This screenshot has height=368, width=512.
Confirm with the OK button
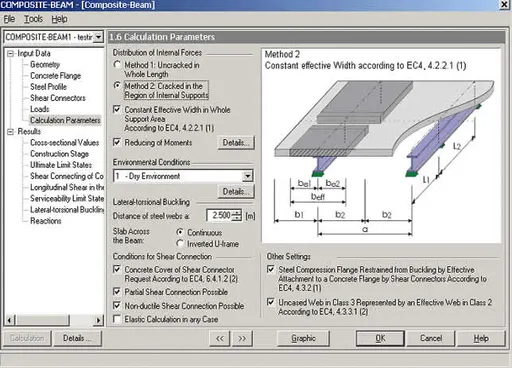click(380, 338)
